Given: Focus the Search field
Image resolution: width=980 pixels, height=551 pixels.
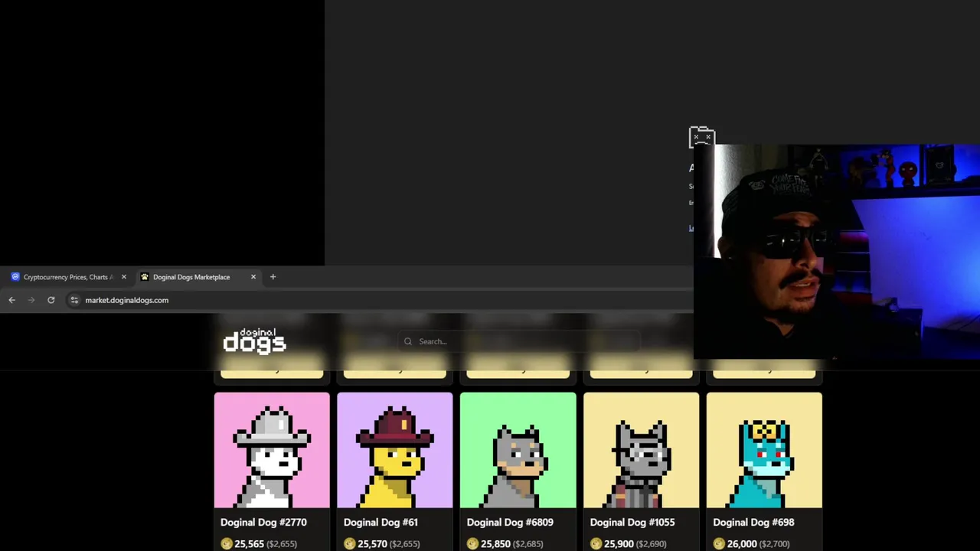Looking at the screenshot, I should coord(519,341).
